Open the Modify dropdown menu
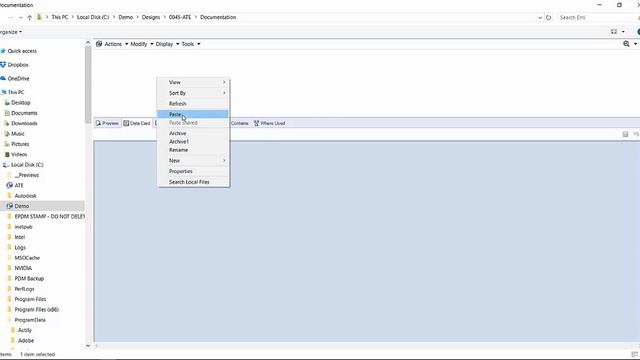 [x=142, y=44]
